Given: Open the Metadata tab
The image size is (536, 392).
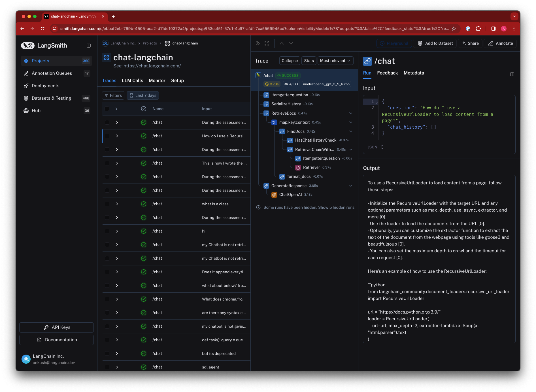Looking at the screenshot, I should (414, 73).
